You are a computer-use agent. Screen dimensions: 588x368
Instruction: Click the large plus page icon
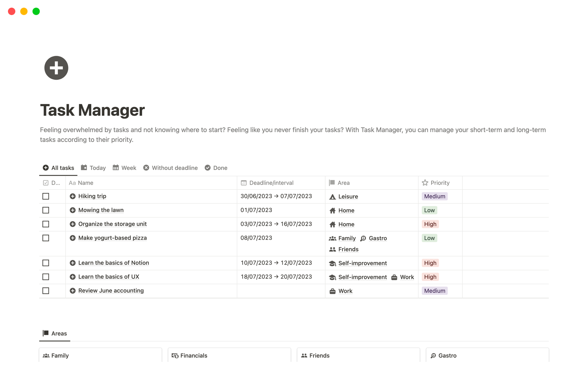[56, 68]
